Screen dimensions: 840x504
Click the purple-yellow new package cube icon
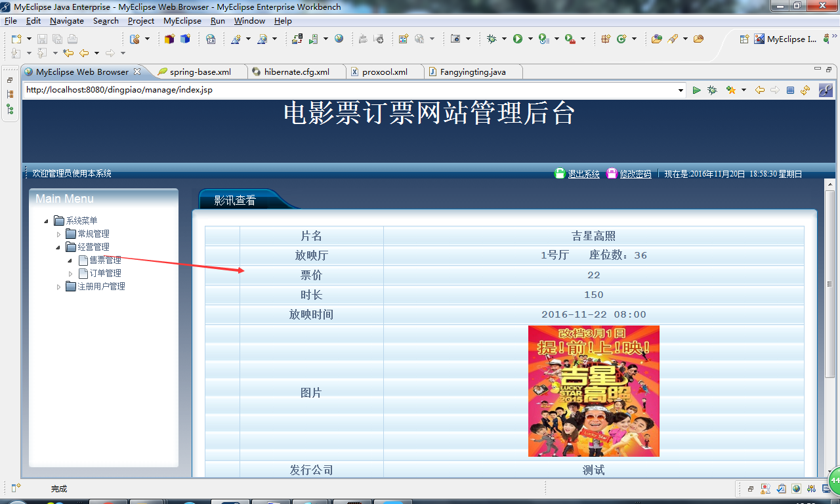[x=169, y=39]
